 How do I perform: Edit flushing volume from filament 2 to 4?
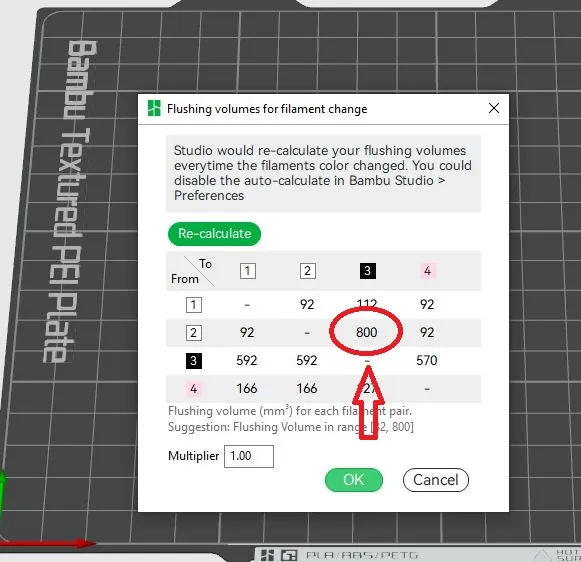click(x=427, y=332)
